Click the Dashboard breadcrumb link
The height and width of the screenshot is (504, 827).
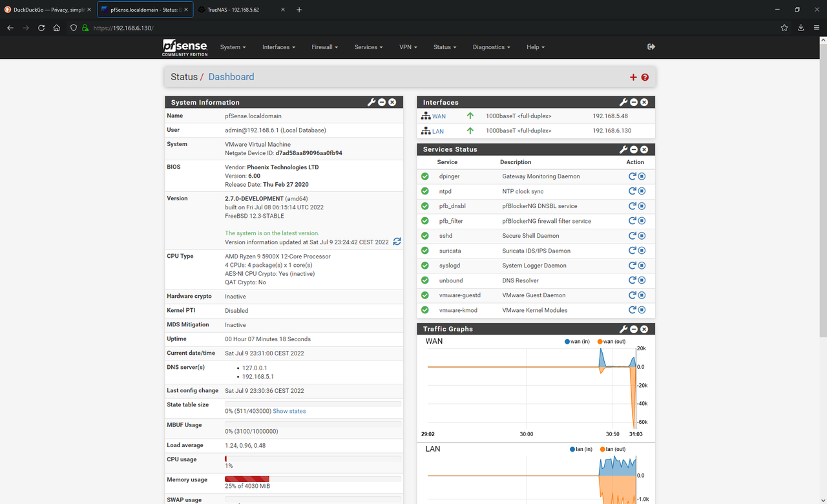tap(231, 77)
